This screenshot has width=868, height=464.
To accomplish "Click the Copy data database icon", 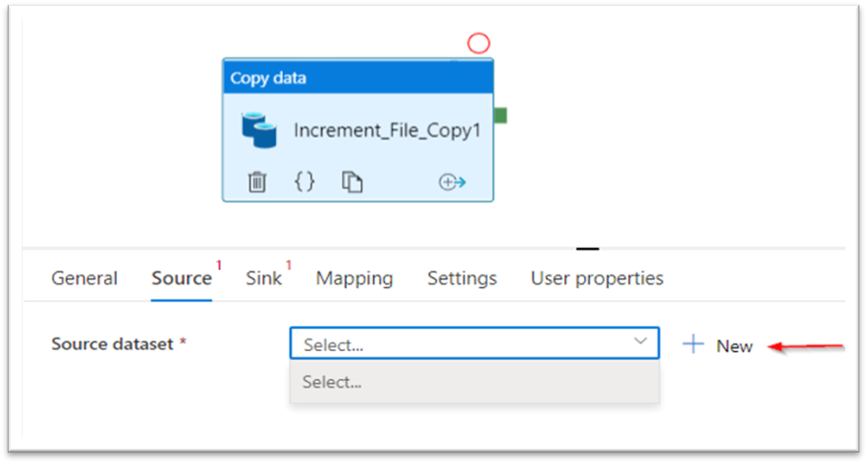I will pyautogui.click(x=258, y=130).
